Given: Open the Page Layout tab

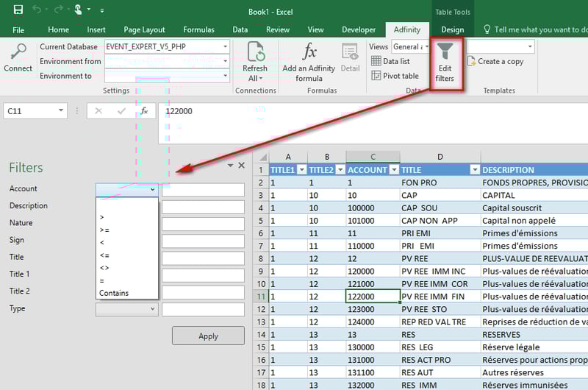Looking at the screenshot, I should click(144, 30).
